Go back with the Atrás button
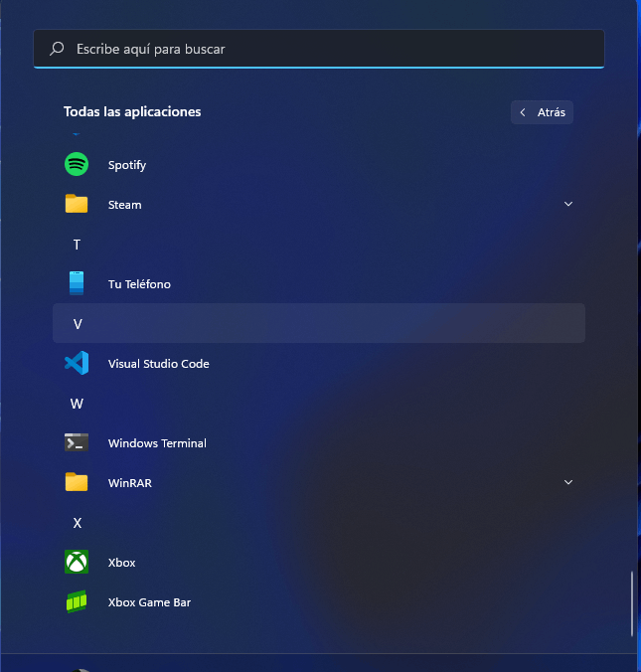 click(x=542, y=112)
